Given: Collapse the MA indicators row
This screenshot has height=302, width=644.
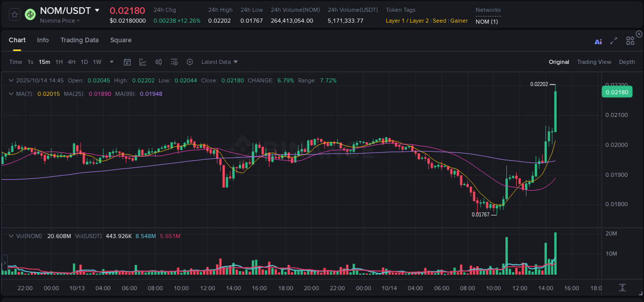Looking at the screenshot, I should coord(10,93).
